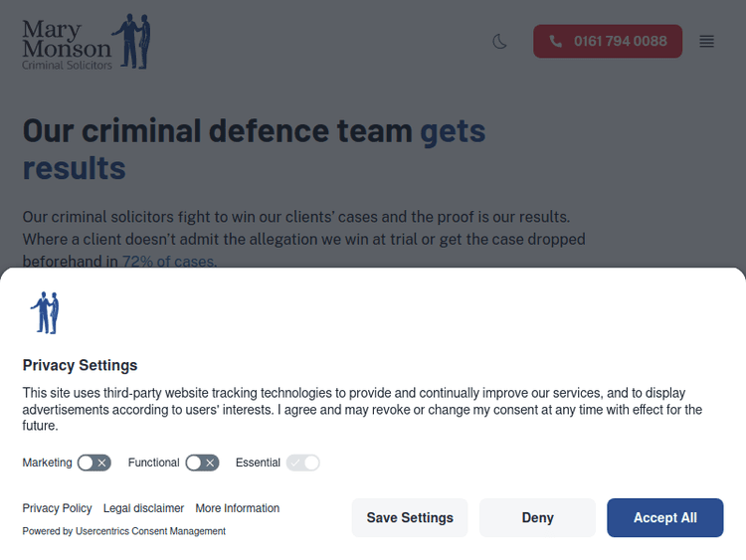746x560 pixels.
Task: Click the Essential consent toggle
Action: [302, 463]
